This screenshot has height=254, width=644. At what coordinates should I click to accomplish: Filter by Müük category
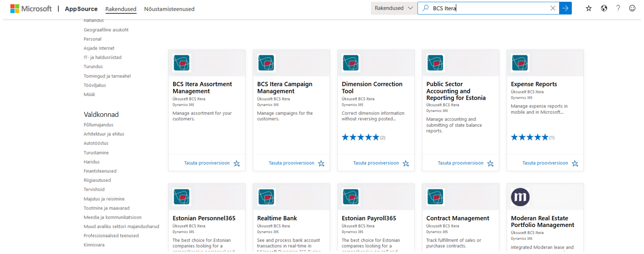click(x=89, y=94)
